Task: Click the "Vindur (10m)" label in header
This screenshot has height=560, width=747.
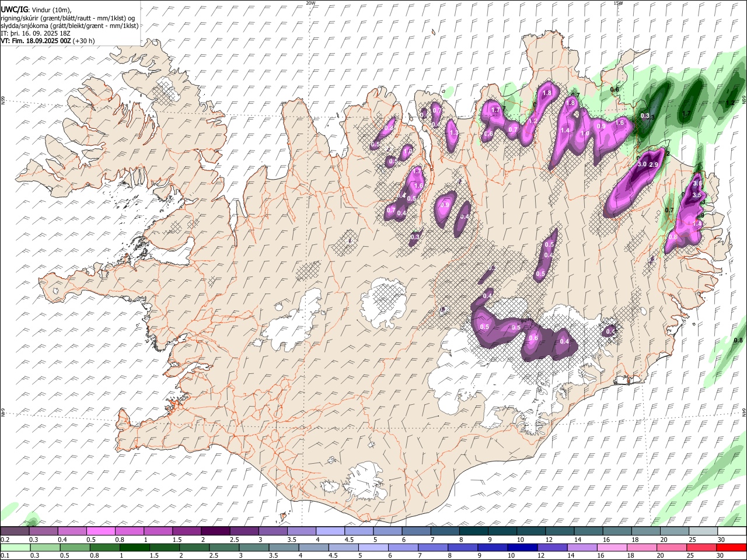Action: pos(51,9)
